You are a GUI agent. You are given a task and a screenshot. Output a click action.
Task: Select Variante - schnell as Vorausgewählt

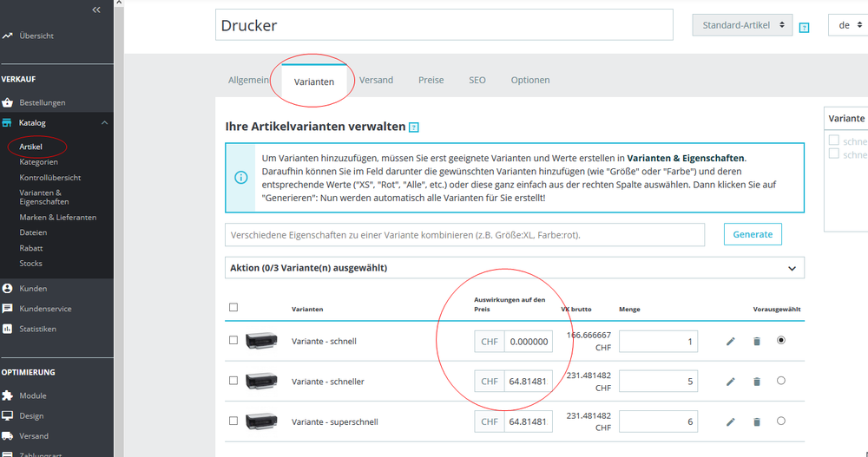coord(781,340)
